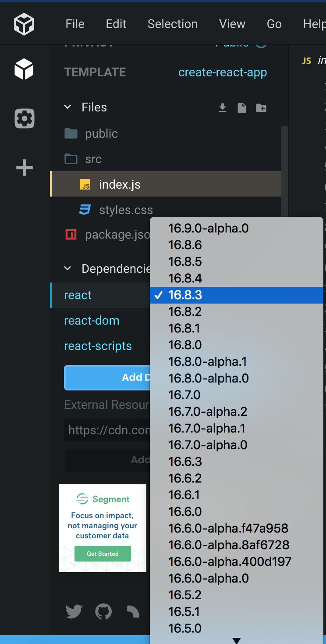
Task: Choose version 16.8.1
Action: click(237, 328)
